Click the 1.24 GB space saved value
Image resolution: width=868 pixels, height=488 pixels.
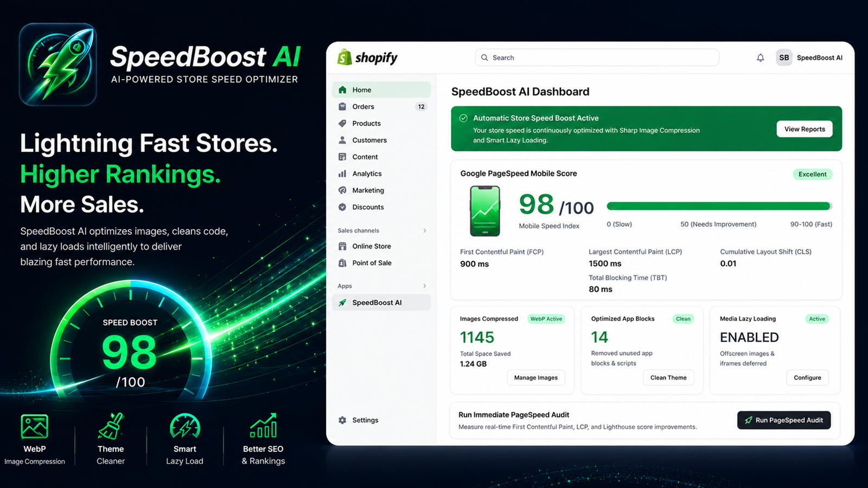click(474, 364)
